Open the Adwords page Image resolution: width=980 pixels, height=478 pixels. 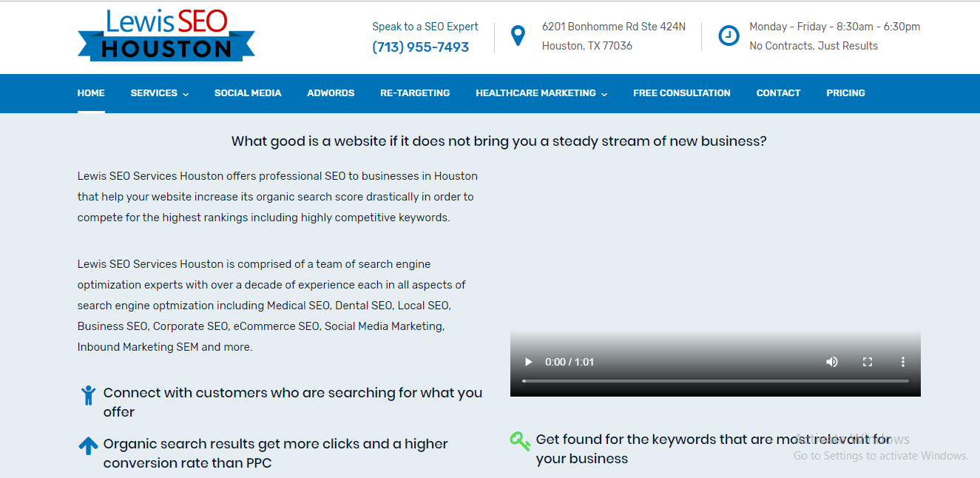[x=331, y=93]
